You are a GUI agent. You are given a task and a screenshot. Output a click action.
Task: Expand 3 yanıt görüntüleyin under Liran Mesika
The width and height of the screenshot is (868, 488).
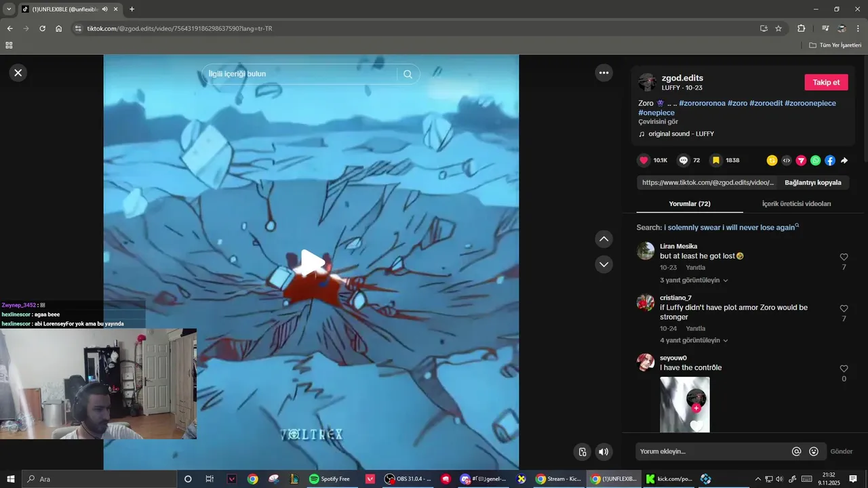[694, 280]
